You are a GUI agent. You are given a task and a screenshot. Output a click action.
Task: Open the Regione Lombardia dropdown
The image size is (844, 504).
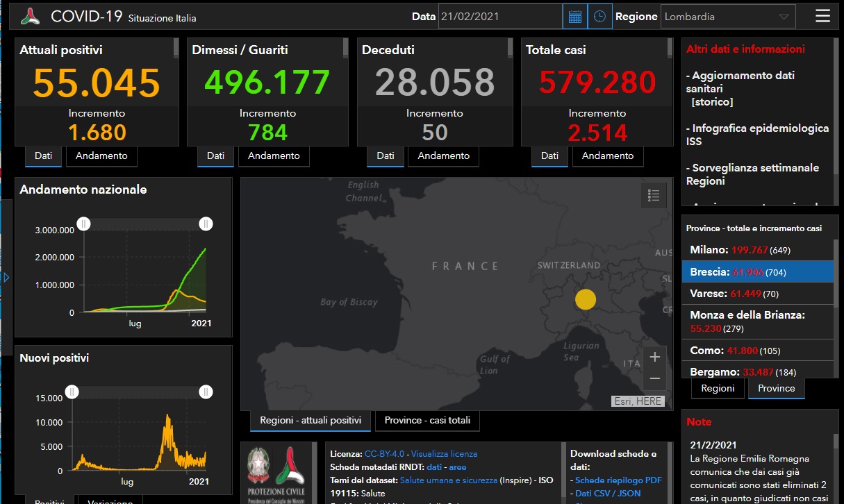[x=727, y=17]
